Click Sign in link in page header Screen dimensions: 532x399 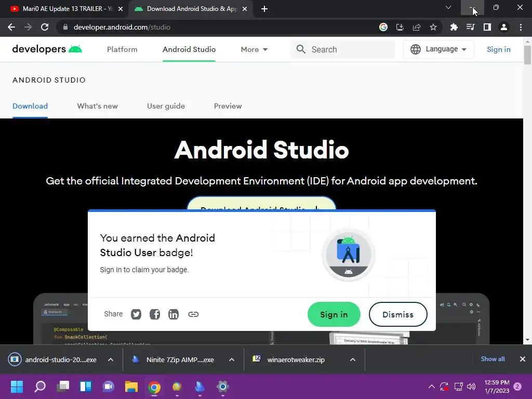[498, 49]
